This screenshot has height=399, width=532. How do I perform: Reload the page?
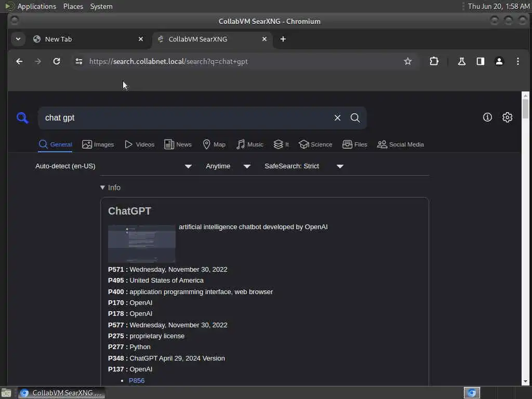point(57,61)
